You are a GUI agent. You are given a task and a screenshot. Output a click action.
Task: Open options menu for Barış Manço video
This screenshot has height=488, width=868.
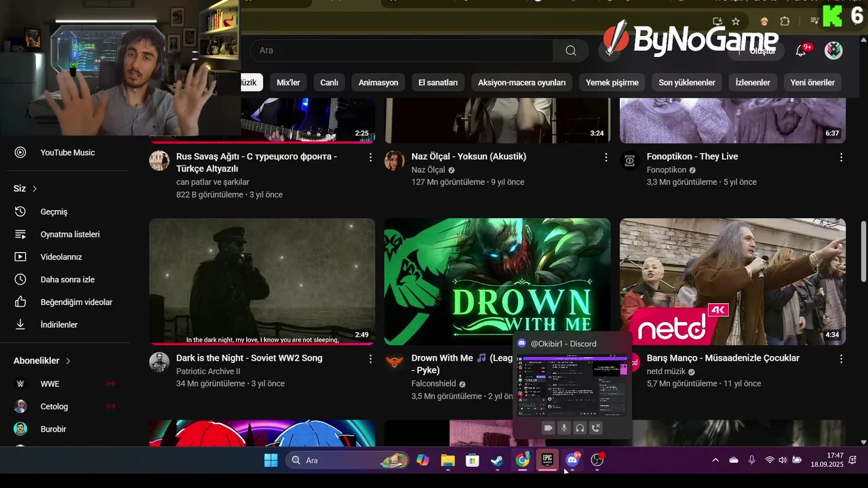tap(841, 359)
